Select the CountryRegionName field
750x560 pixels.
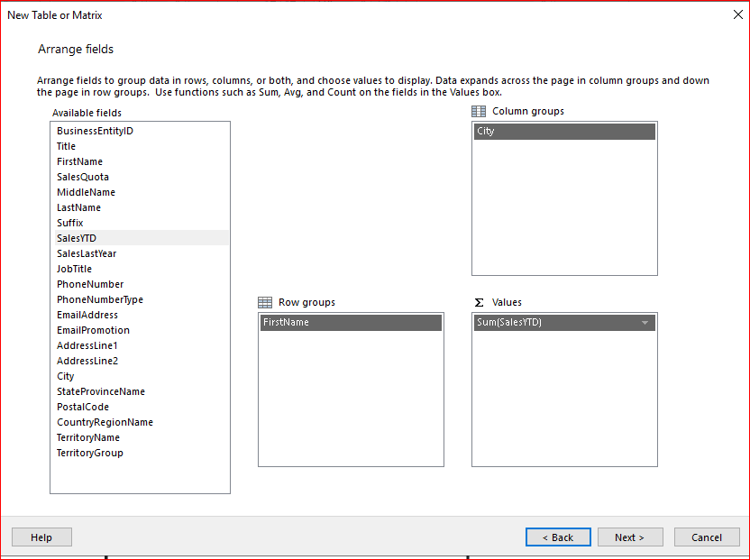click(x=105, y=422)
